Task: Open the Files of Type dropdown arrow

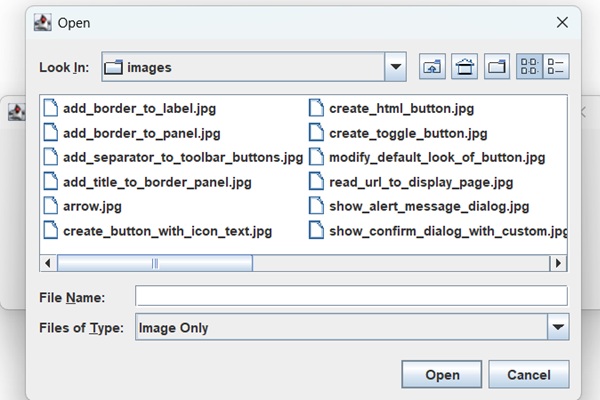Action: click(558, 327)
